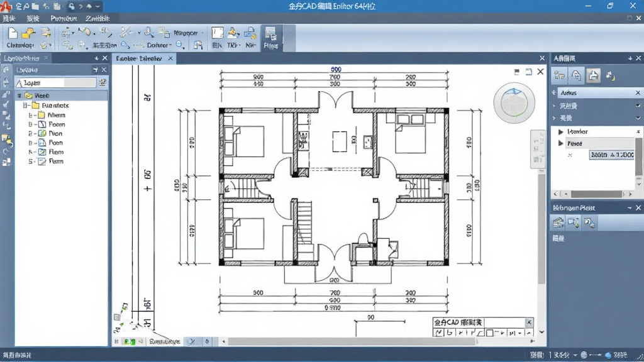Select the highlighted house icon in the right panel toolbar
The width and height of the screenshot is (644, 362).
pos(593,75)
